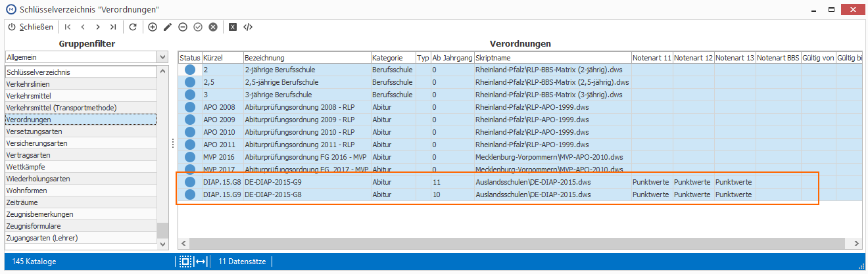868x274 pixels.
Task: Open the code view icon
Action: 248,27
